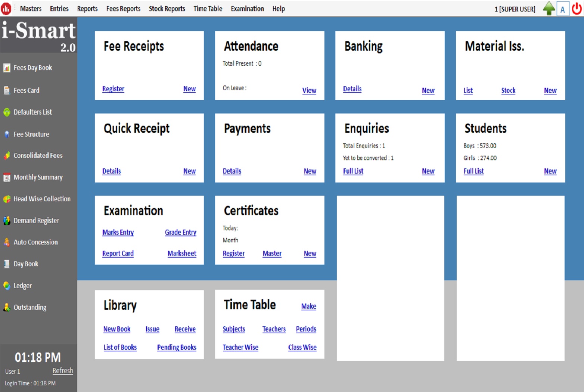The height and width of the screenshot is (392, 584).
Task: Click the Consolidated Fees sidebar icon
Action: (7, 156)
